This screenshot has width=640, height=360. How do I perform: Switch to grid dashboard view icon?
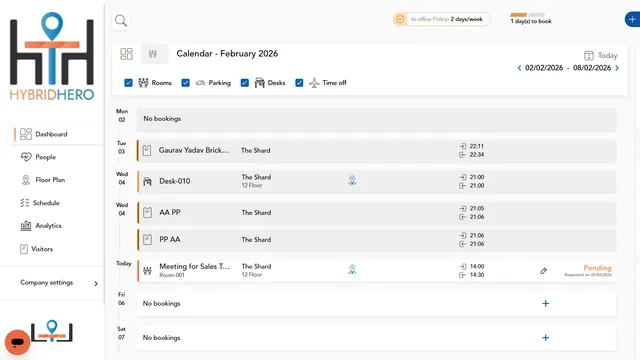127,54
